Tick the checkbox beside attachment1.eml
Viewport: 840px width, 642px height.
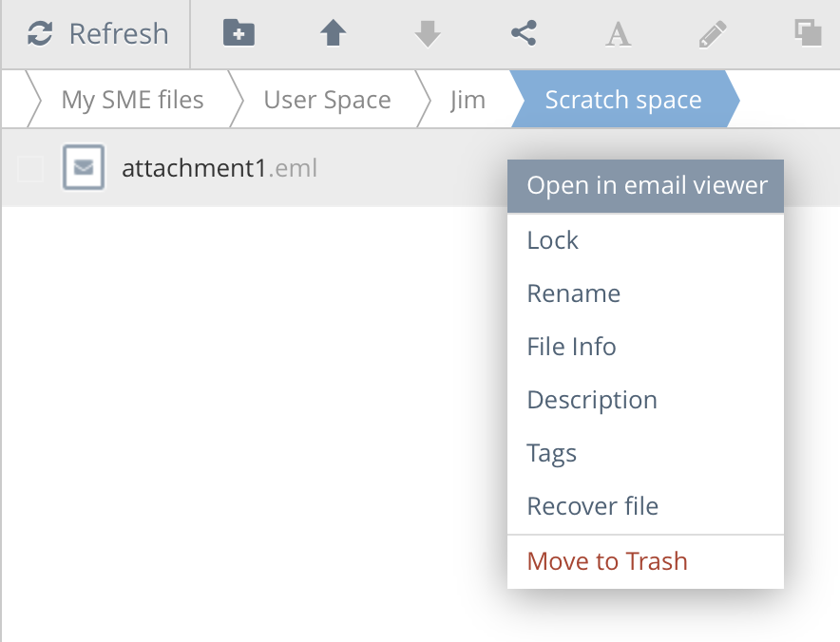[x=30, y=169]
